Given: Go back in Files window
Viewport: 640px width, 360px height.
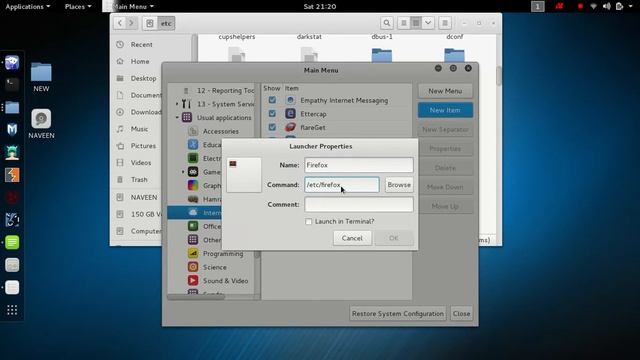Looking at the screenshot, I should click(120, 23).
